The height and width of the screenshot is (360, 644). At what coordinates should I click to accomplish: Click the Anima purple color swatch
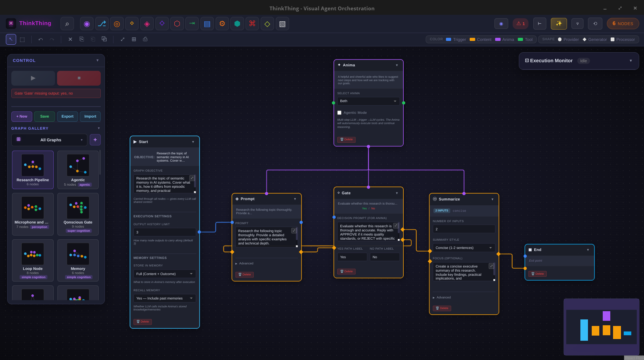click(x=498, y=40)
